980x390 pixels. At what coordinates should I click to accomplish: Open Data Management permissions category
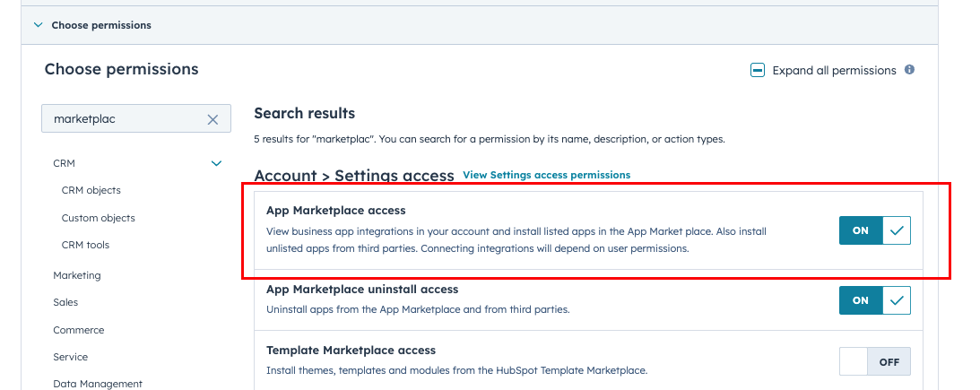(x=98, y=384)
